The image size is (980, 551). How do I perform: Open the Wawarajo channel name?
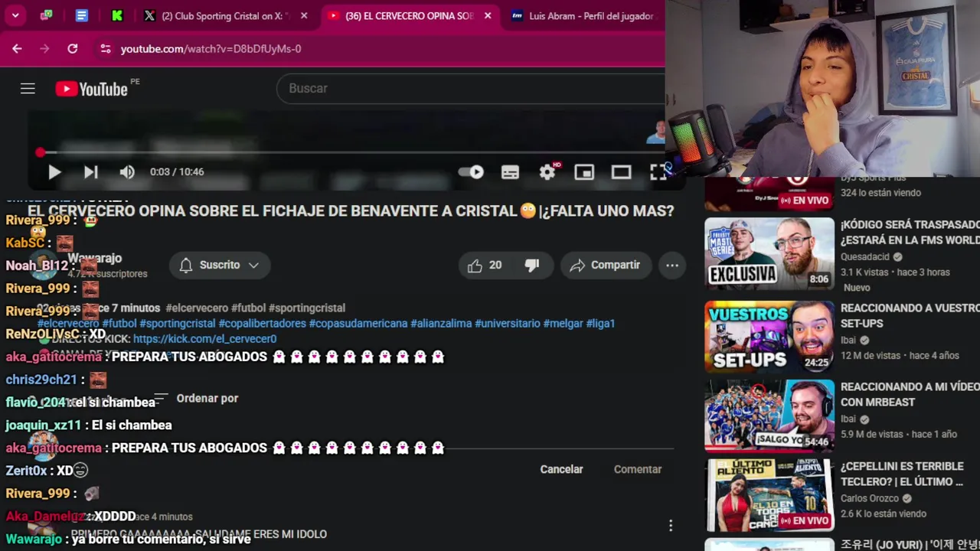[94, 259]
